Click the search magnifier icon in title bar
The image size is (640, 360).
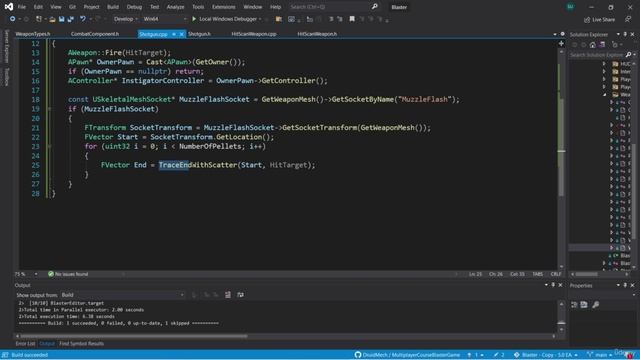pyautogui.click(x=375, y=7)
